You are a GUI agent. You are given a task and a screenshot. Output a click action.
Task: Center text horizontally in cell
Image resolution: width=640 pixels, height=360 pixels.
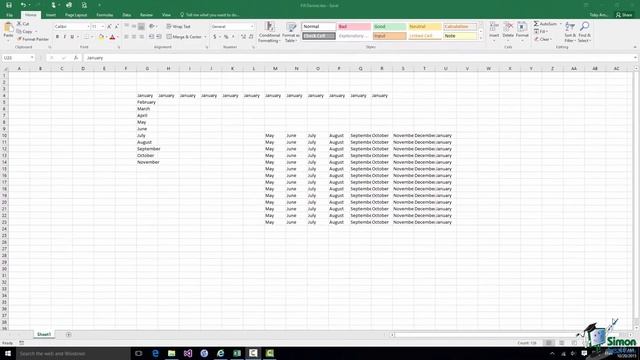click(134, 37)
